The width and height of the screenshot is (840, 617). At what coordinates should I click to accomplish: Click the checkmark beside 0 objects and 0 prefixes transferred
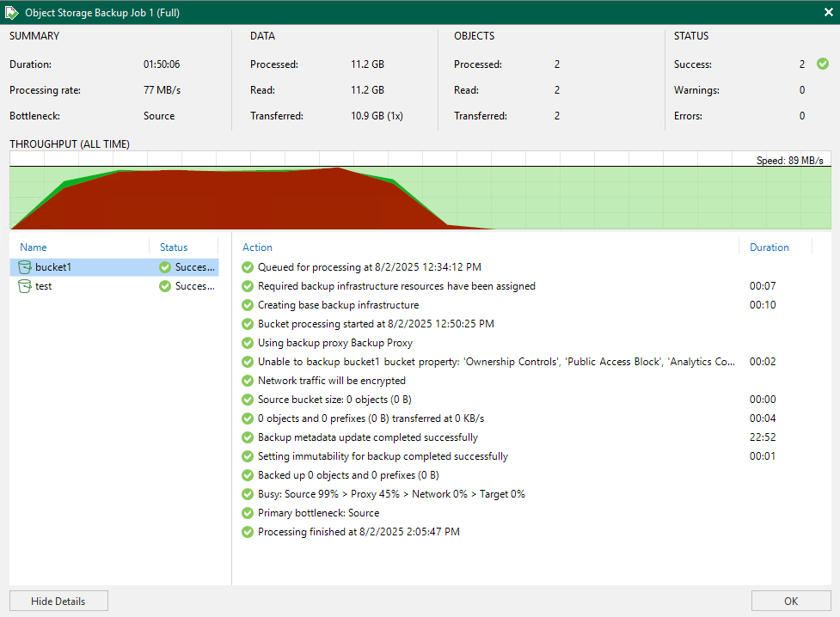click(x=248, y=418)
